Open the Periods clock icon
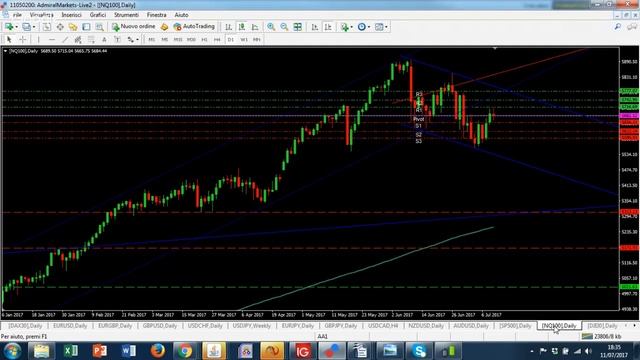Screen dimensions: 640x360 coord(362,27)
